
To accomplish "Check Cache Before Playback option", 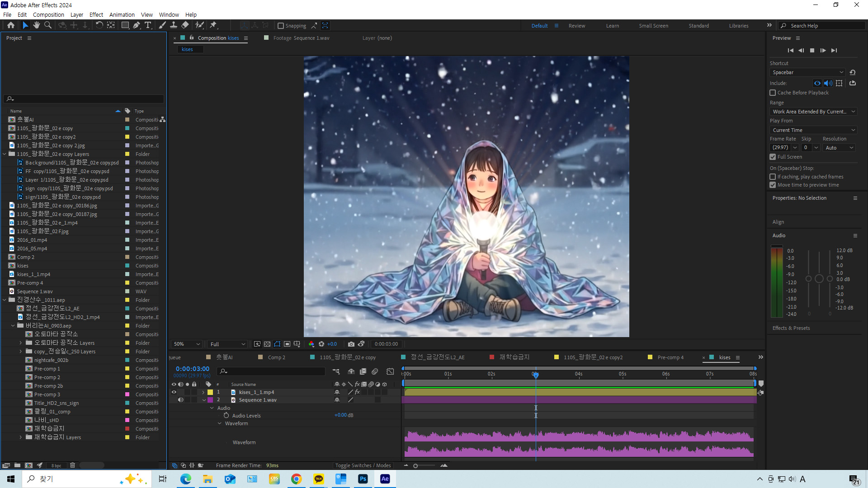I will pos(773,93).
